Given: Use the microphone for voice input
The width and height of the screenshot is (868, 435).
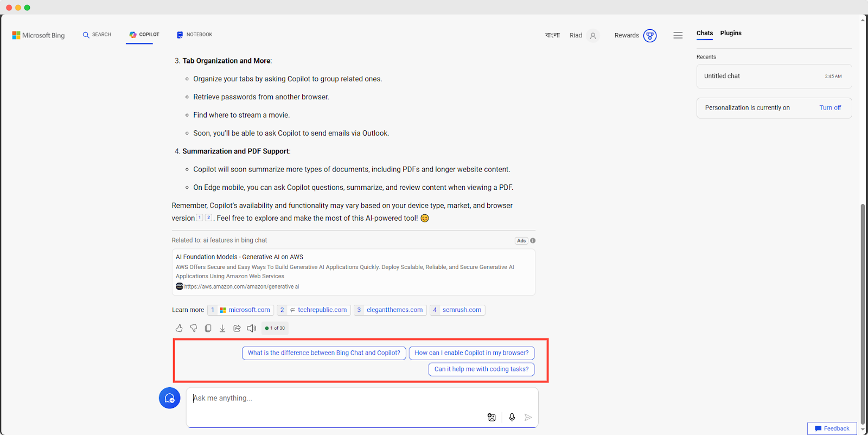Looking at the screenshot, I should click(x=512, y=417).
